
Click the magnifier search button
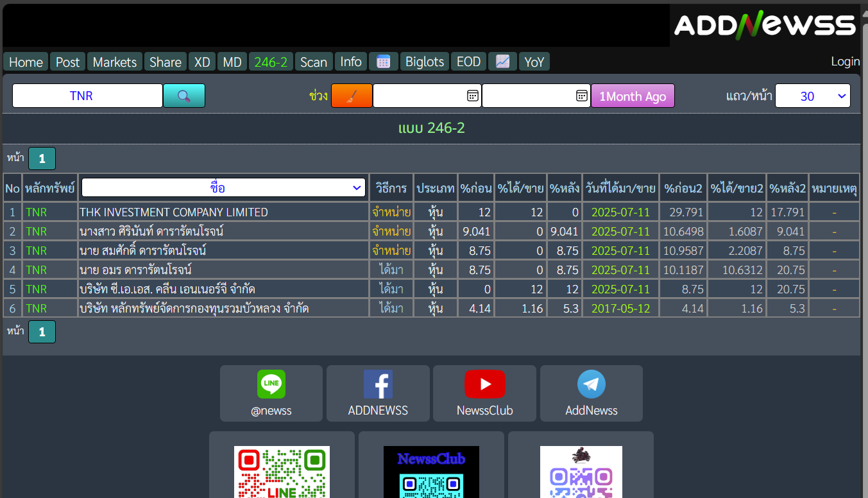coord(184,96)
